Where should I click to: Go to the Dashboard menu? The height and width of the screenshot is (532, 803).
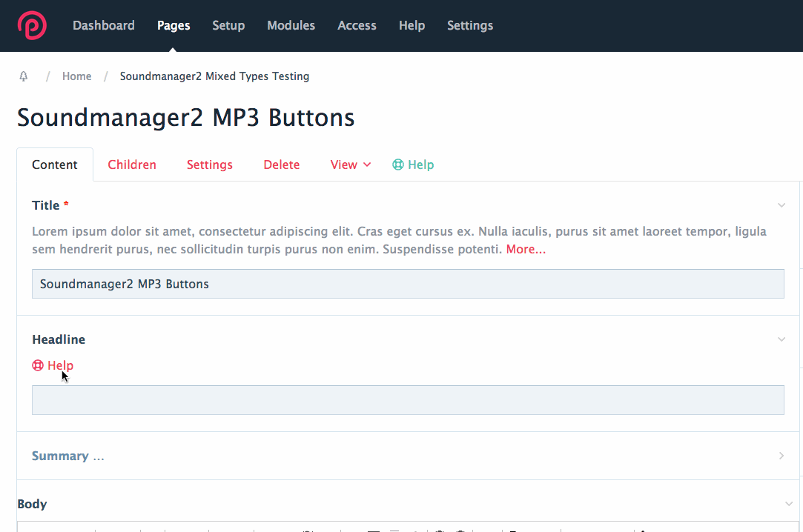[103, 25]
